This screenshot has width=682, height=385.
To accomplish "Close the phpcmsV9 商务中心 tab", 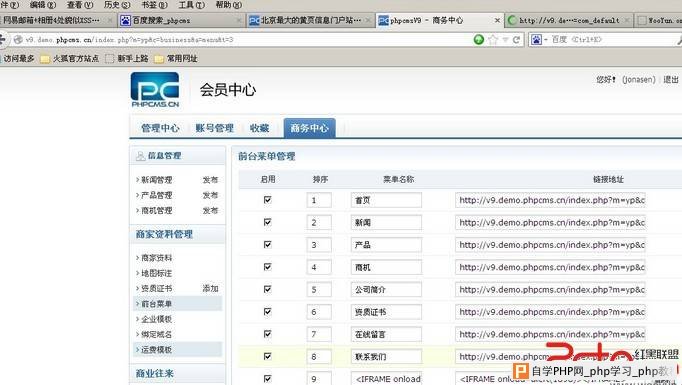I will point(497,20).
